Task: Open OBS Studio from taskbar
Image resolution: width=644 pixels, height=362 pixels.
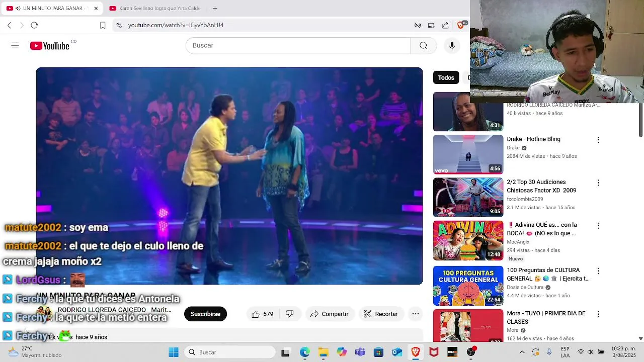Action: point(471,352)
